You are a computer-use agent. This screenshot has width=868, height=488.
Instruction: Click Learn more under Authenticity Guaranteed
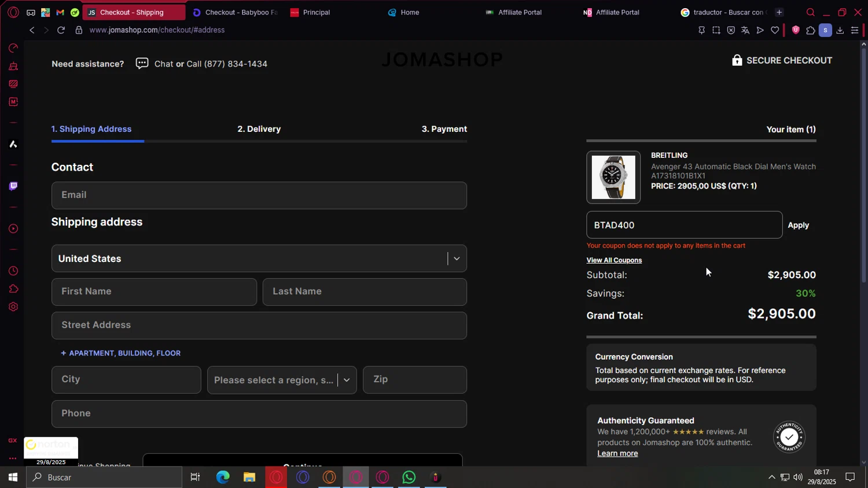pyautogui.click(x=617, y=453)
